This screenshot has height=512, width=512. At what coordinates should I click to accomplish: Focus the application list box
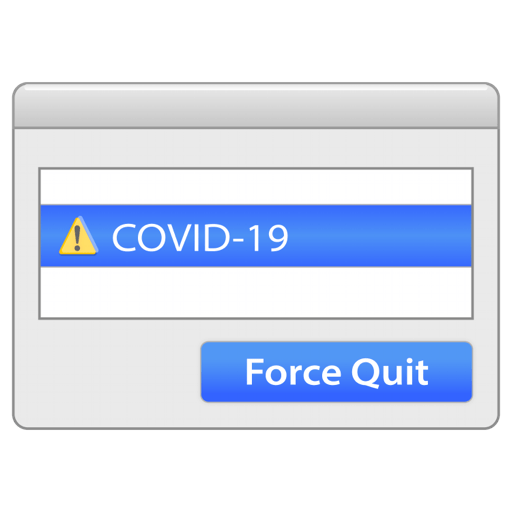pos(256,244)
